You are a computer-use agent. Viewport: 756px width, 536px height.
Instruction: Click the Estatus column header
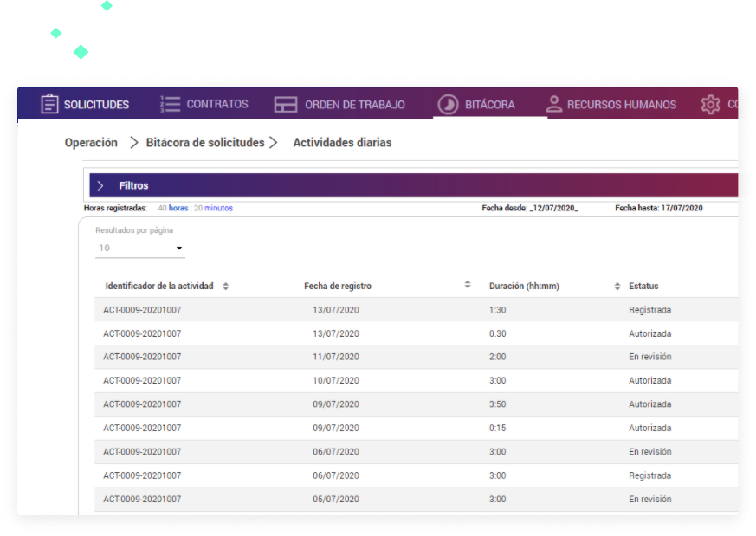pos(643,287)
